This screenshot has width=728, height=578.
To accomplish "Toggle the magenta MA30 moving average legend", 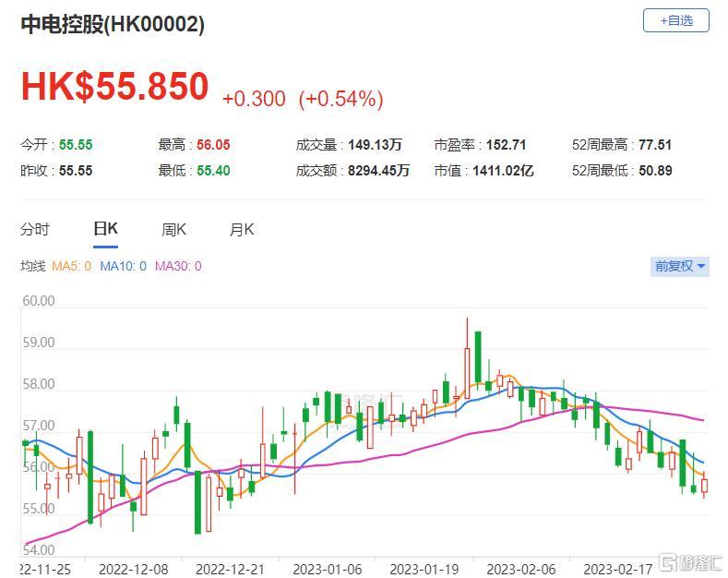I will click(x=178, y=266).
